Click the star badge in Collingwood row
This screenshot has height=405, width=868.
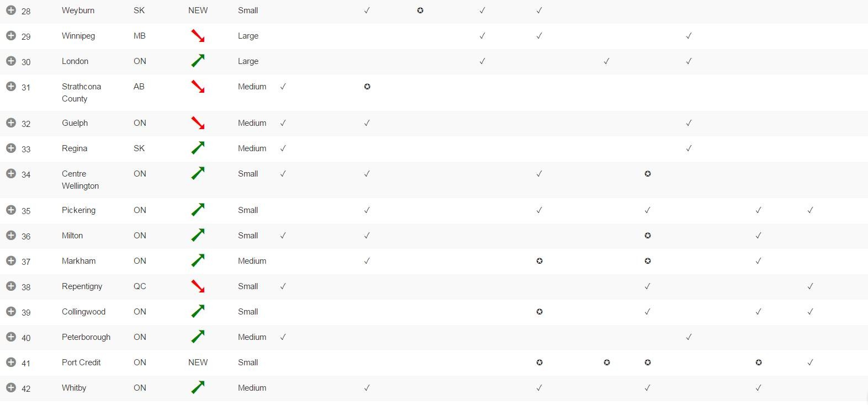click(x=539, y=312)
